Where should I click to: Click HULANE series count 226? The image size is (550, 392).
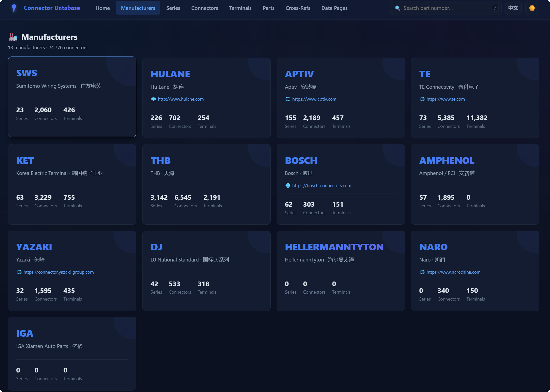[x=156, y=118]
